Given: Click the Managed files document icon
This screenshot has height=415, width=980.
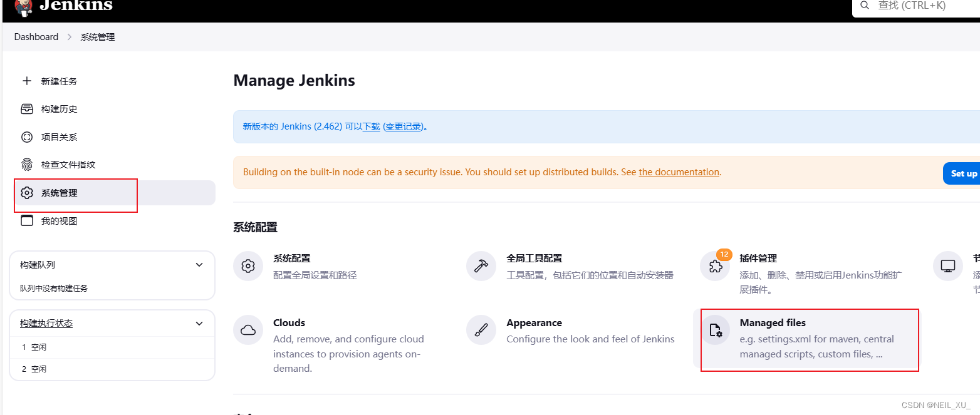Looking at the screenshot, I should tap(715, 330).
